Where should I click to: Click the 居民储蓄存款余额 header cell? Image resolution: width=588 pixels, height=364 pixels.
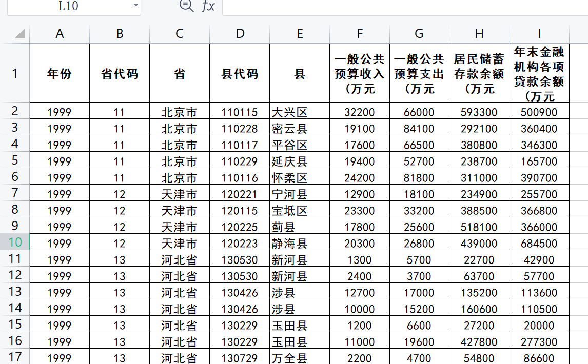(479, 73)
